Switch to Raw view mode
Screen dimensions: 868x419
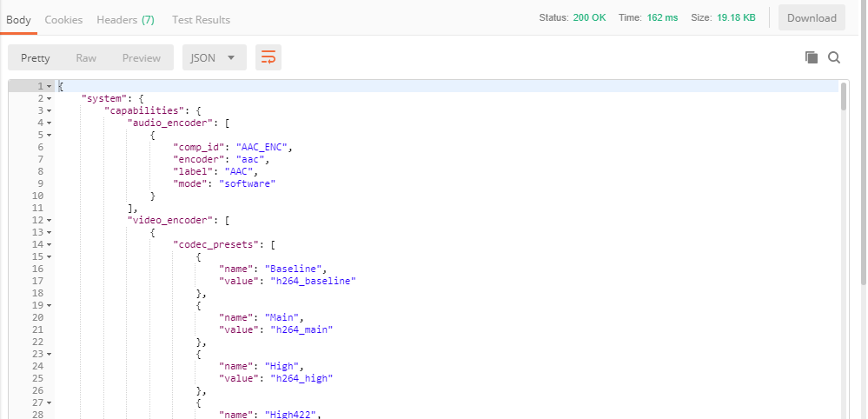[x=86, y=58]
